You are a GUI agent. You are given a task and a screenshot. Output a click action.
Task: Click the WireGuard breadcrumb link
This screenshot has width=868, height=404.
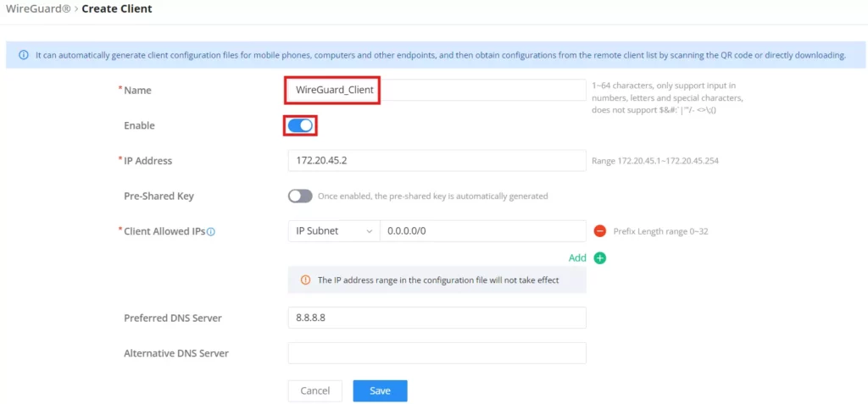(37, 8)
